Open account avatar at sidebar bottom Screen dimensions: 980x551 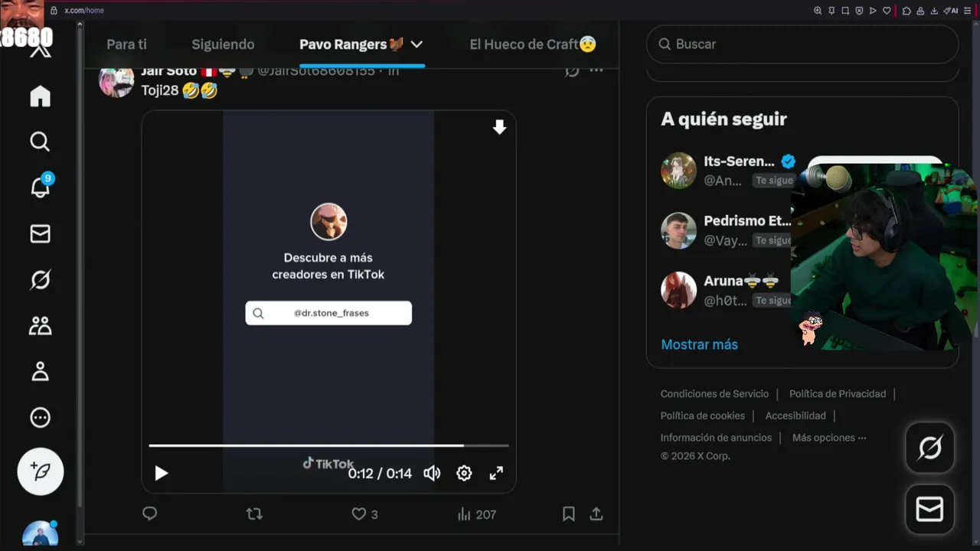click(x=40, y=533)
